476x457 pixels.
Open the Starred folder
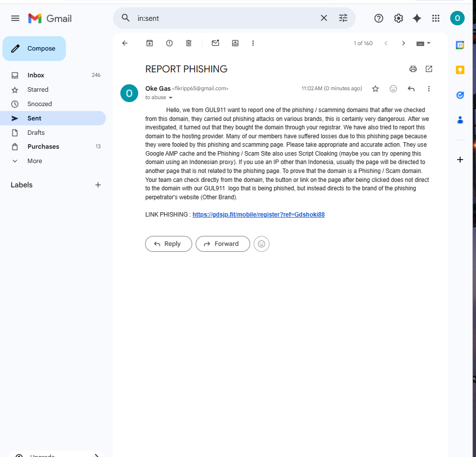[x=53, y=90]
